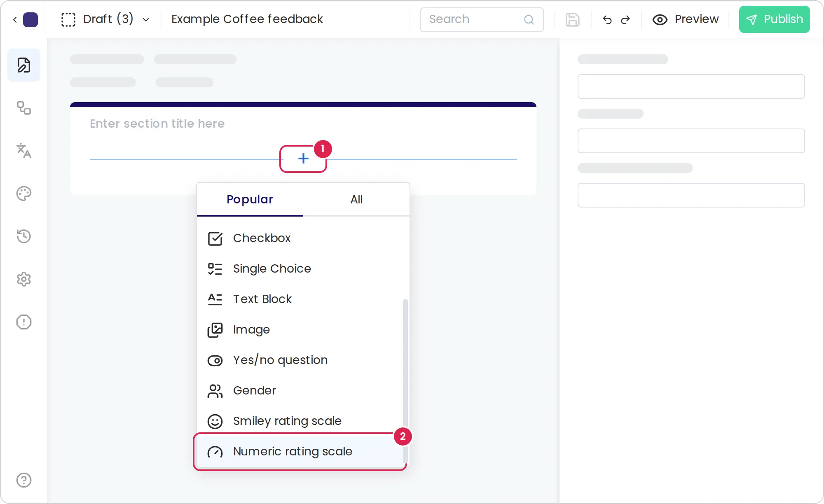Click the Draft dashed square icon
Viewport: 824px width, 504px height.
[x=68, y=19]
